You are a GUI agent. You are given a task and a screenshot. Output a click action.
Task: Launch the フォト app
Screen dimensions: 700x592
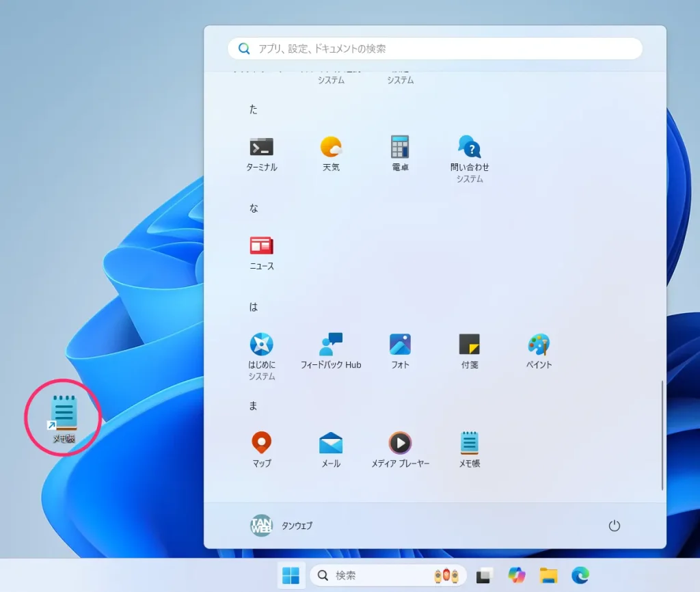click(400, 352)
